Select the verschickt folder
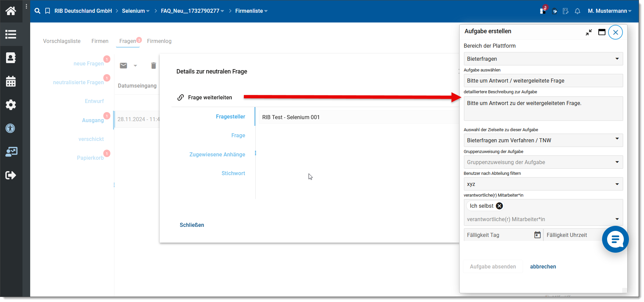The height and width of the screenshot is (302, 644). coord(91,139)
